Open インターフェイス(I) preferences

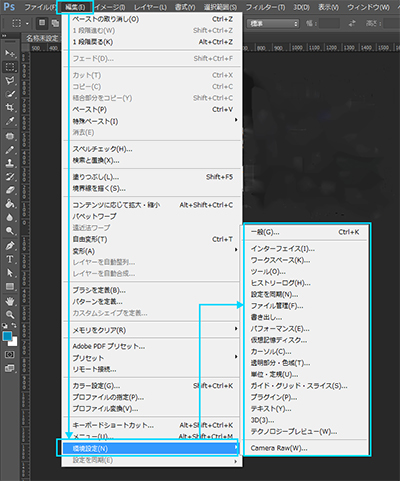coord(305,248)
